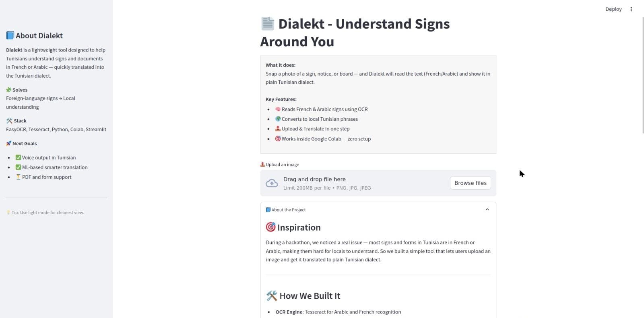Click the green check by ML-based smarter translation
This screenshot has width=644, height=318.
point(18,167)
